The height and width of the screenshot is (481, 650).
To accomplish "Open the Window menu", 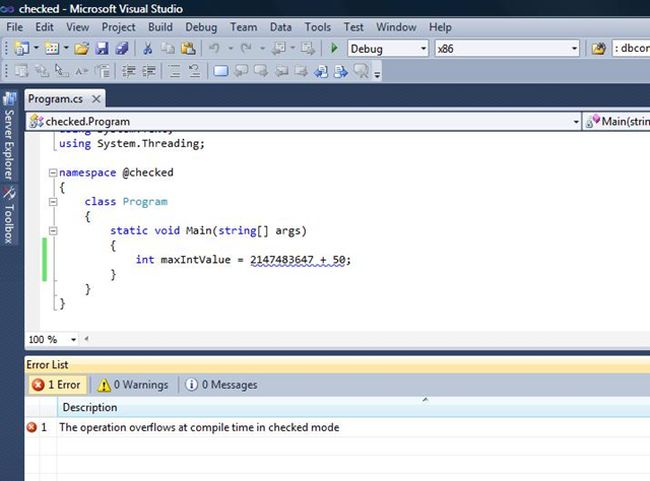I will coord(396,27).
